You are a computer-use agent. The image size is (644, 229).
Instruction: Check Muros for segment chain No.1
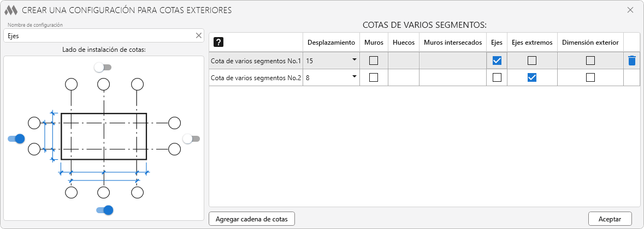(374, 61)
